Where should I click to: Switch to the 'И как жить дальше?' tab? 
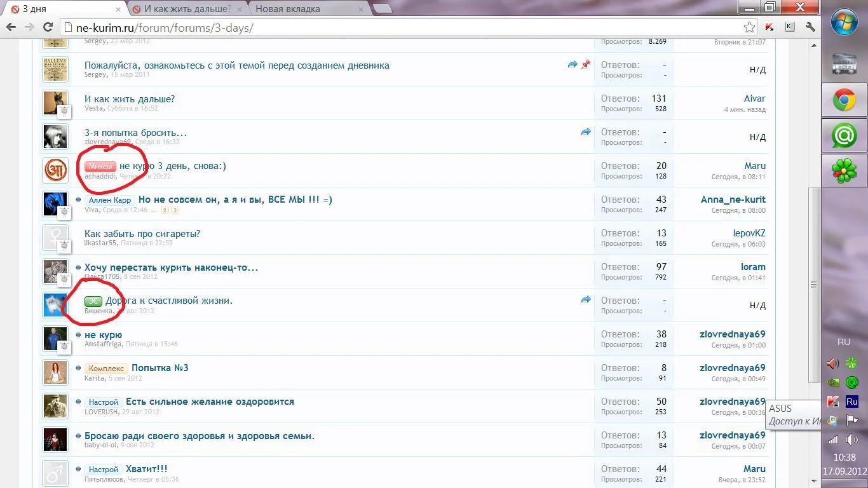[187, 9]
